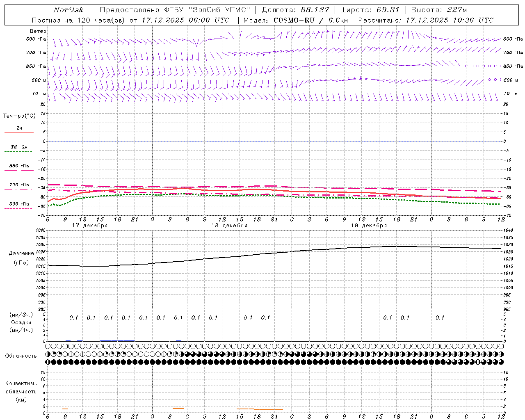Viewport: 525px width, 420px height.
Task: Click the Norilsk station title
Action: 68,10
